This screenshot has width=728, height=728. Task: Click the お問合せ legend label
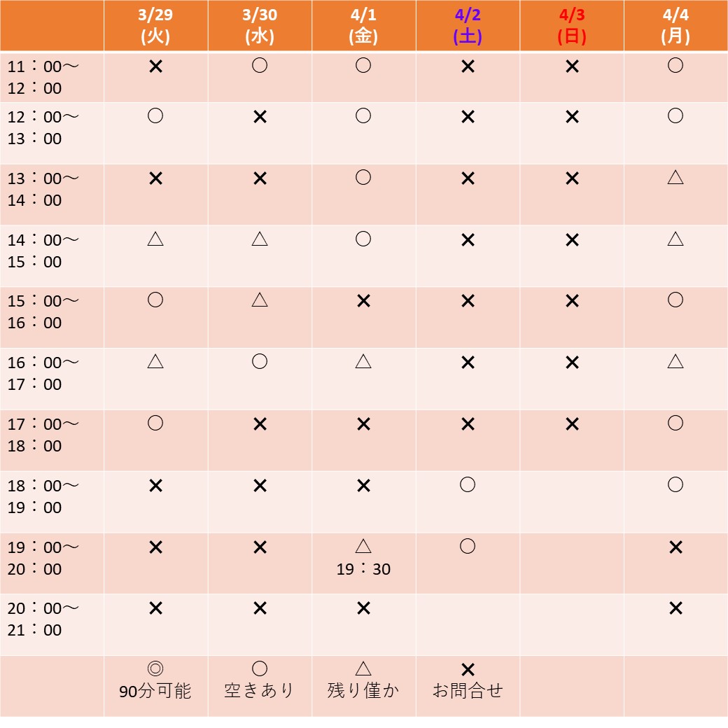click(468, 690)
